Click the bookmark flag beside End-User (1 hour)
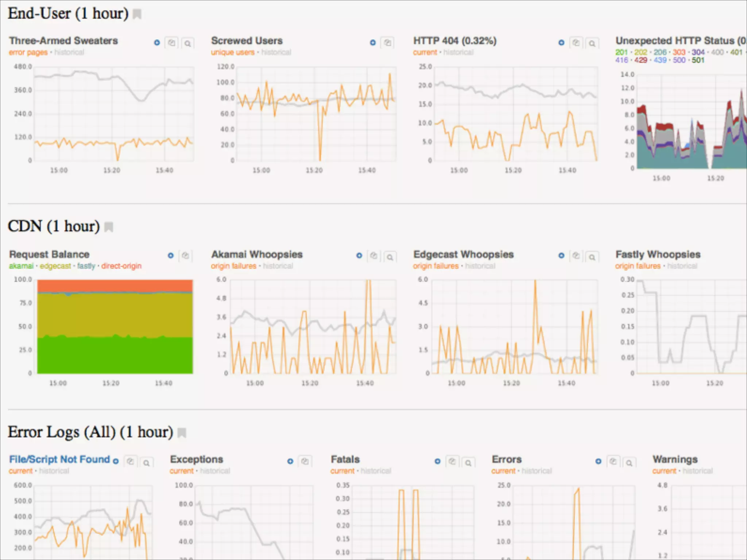The image size is (747, 560). (137, 14)
